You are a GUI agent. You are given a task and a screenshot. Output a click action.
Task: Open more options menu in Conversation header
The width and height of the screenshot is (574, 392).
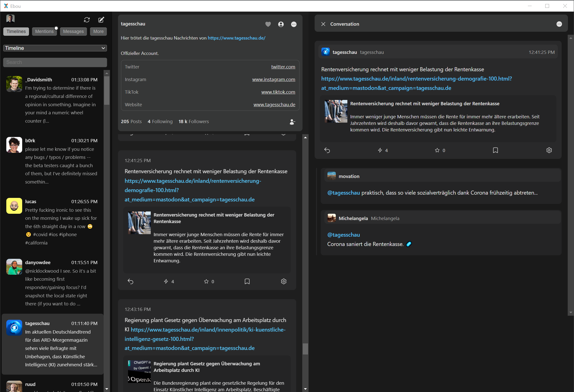pyautogui.click(x=559, y=24)
